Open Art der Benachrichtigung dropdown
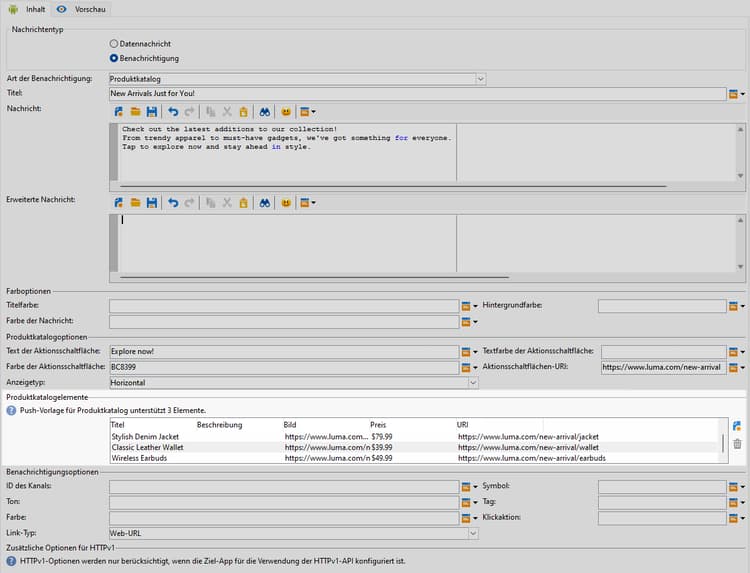 tap(481, 79)
